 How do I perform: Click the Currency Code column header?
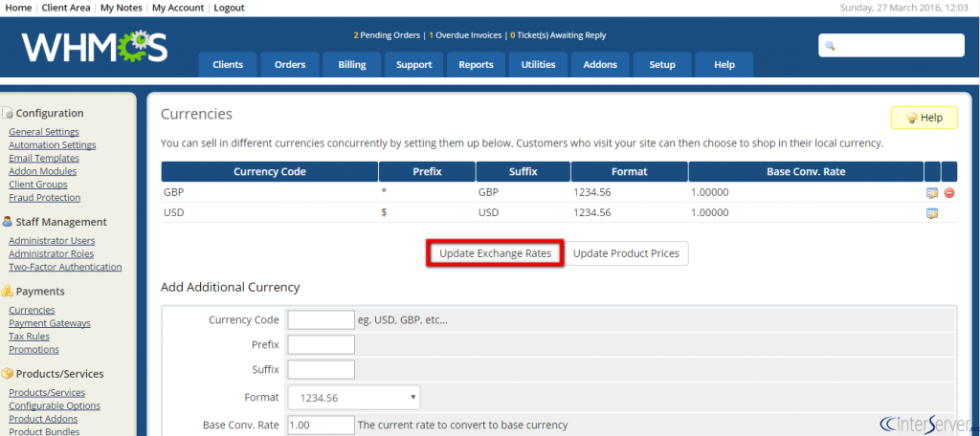tap(269, 172)
